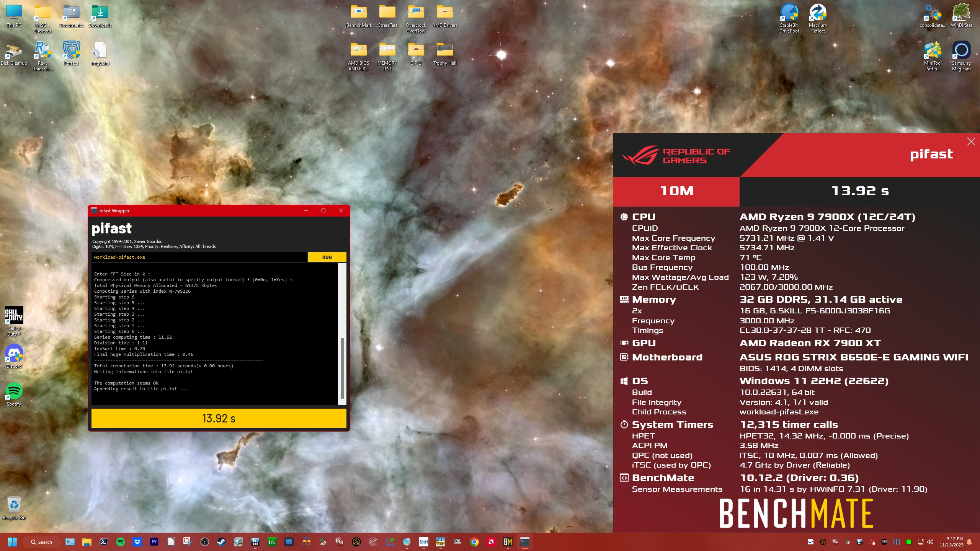This screenshot has height=551, width=980.
Task: Launch Samsung Magician shortcut
Action: [961, 56]
